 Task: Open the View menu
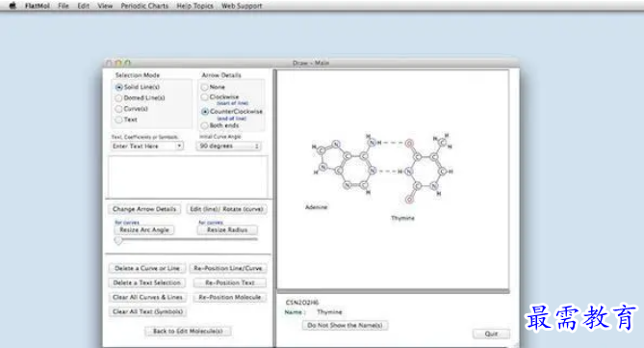click(105, 6)
